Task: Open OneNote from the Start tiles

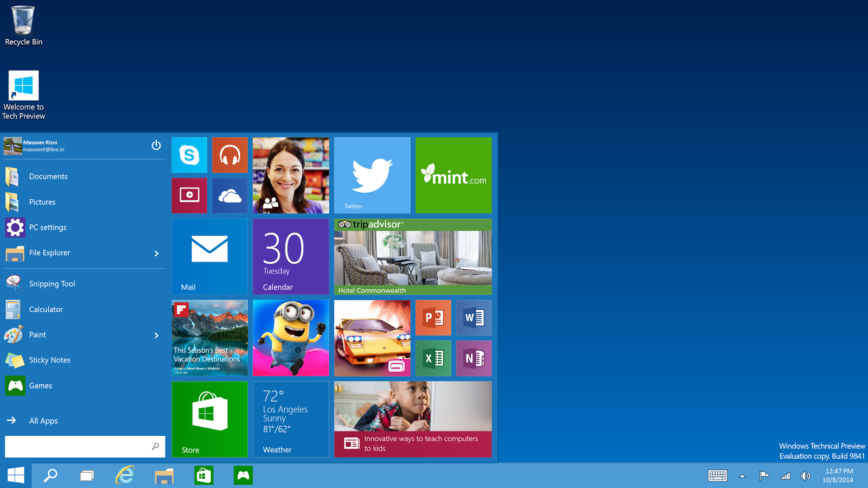Action: point(474,358)
